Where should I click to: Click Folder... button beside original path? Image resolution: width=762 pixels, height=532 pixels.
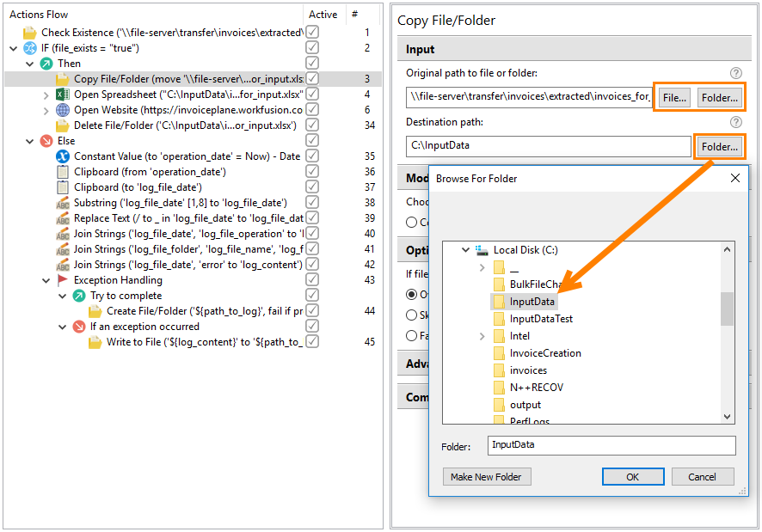(719, 98)
